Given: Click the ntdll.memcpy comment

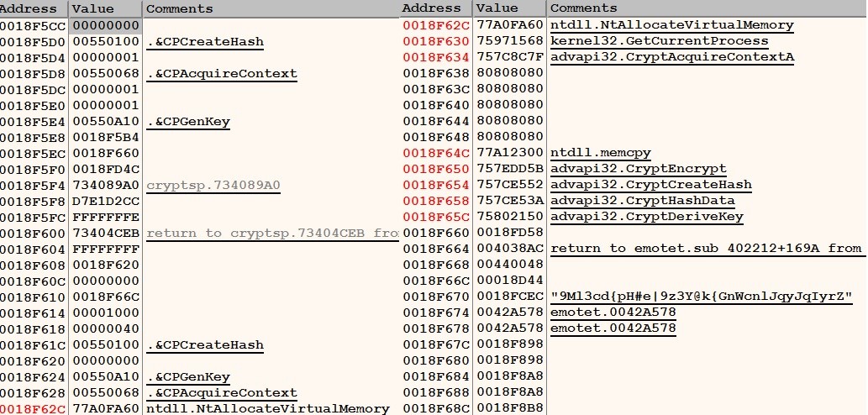Looking at the screenshot, I should tap(601, 153).
